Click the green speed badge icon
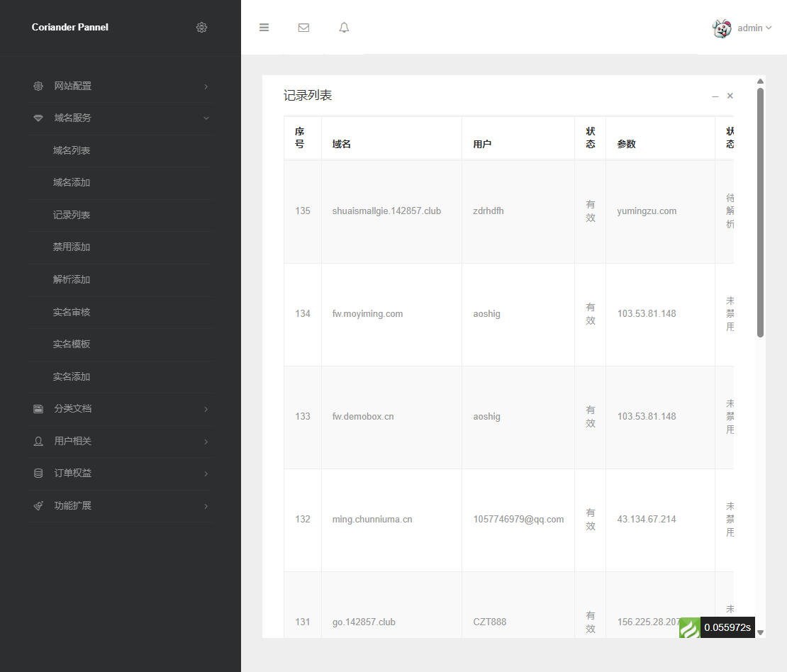787x672 pixels. (689, 628)
